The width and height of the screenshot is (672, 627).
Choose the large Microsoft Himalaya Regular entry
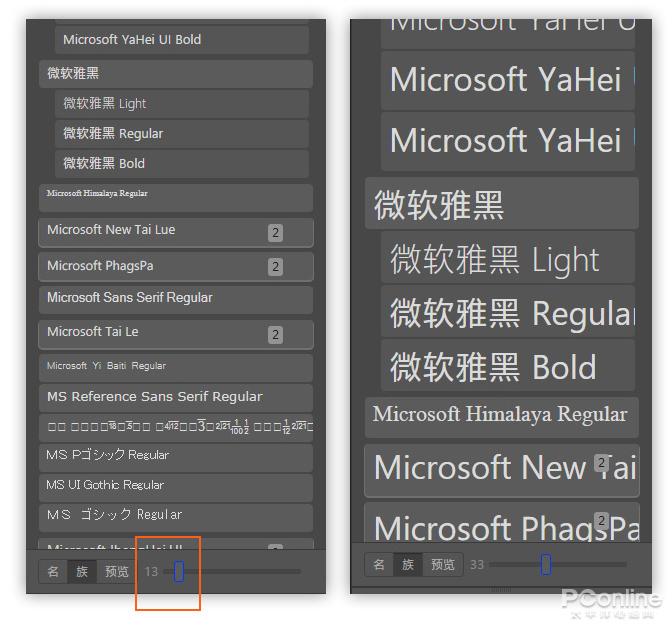coord(500,415)
